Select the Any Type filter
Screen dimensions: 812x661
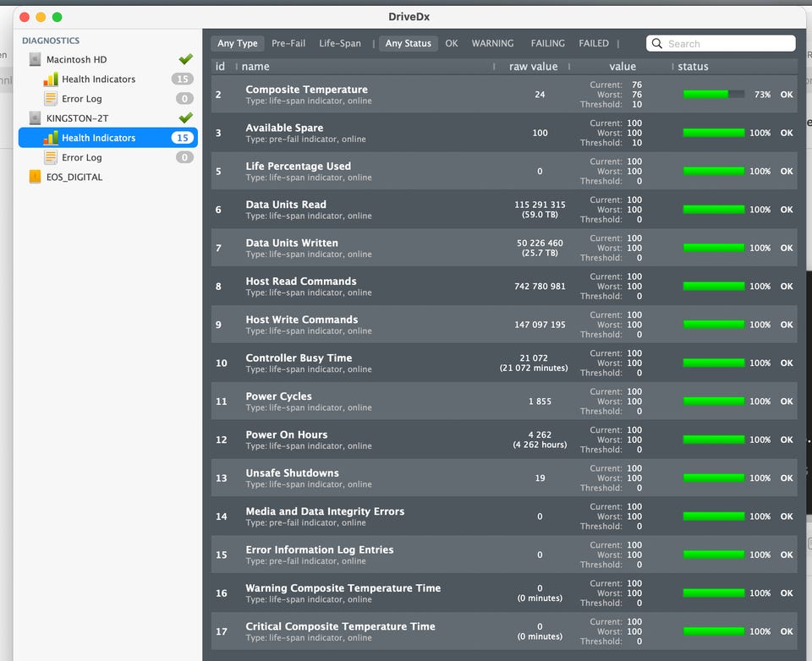pos(238,43)
